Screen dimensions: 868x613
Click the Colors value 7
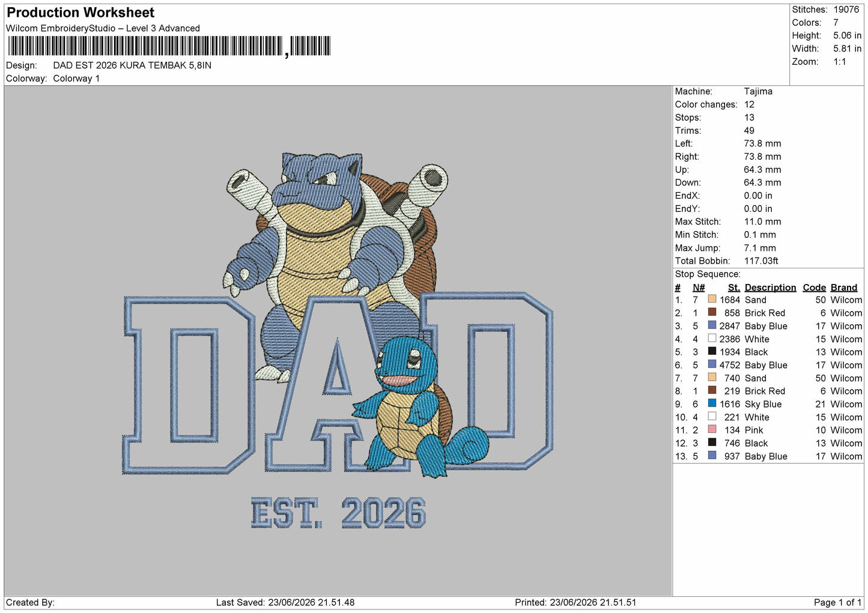pos(836,23)
